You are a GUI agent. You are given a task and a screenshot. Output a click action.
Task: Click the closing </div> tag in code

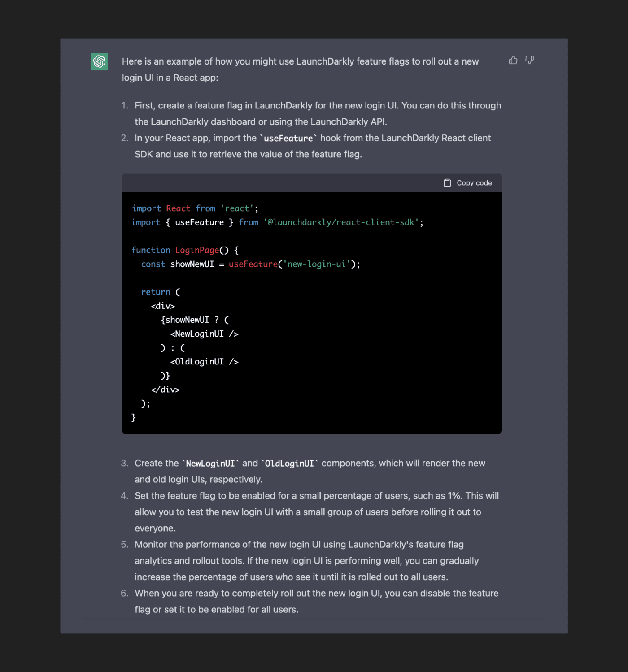pyautogui.click(x=165, y=390)
